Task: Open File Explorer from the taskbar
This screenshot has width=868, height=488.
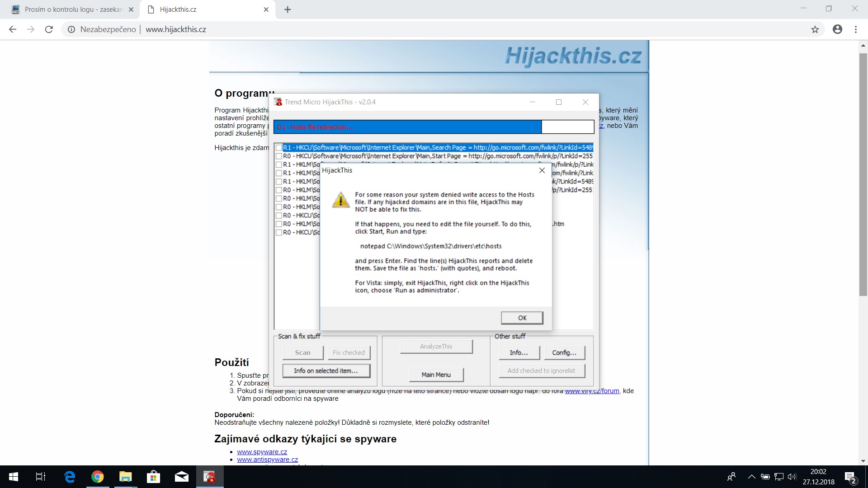Action: pos(125,477)
